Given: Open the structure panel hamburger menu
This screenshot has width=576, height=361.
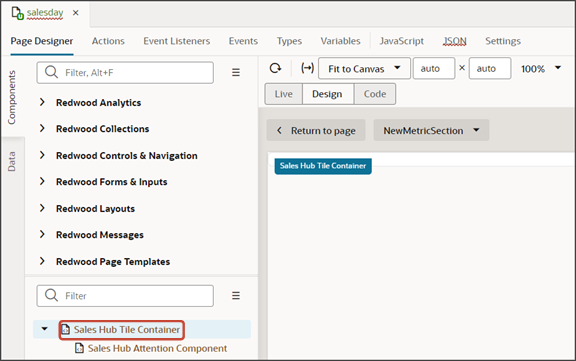Looking at the screenshot, I should pyautogui.click(x=236, y=296).
